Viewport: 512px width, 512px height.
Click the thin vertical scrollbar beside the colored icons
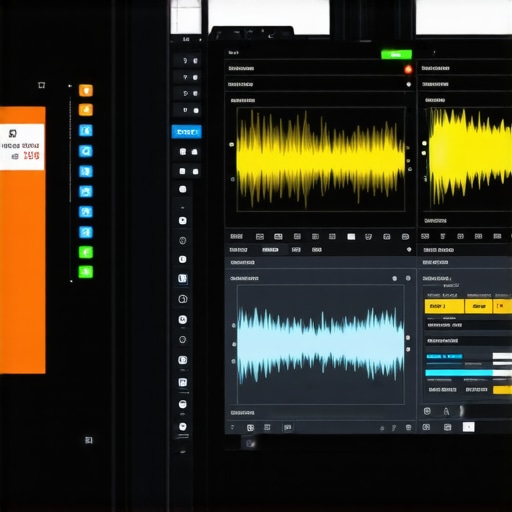click(70, 150)
